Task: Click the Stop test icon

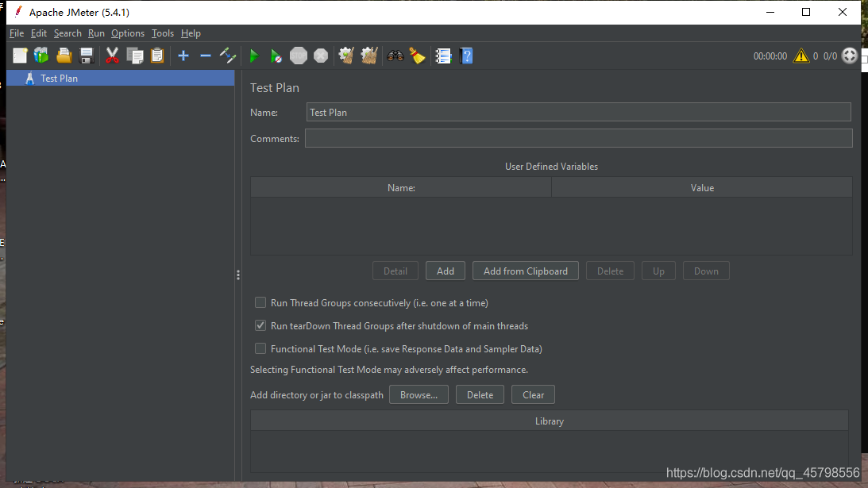Action: pos(299,56)
